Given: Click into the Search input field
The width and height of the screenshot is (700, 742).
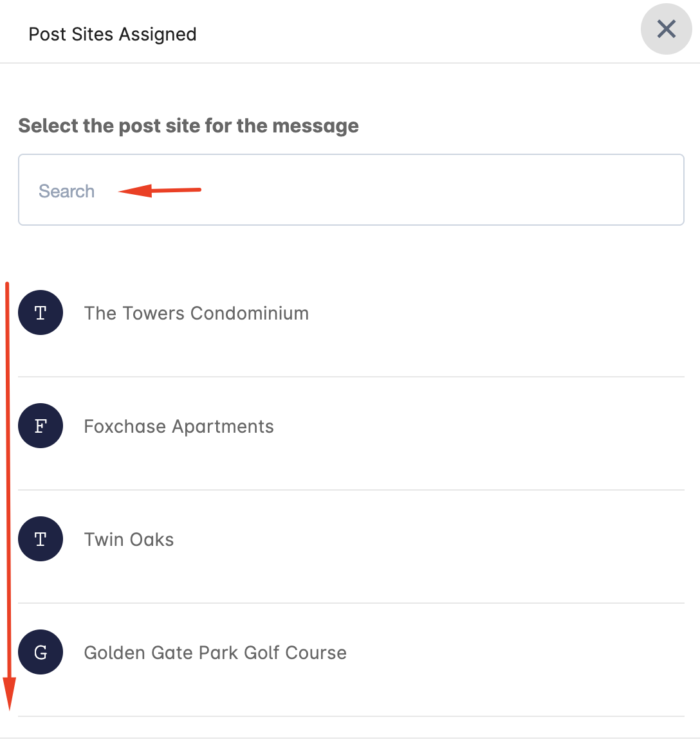Looking at the screenshot, I should 351,190.
